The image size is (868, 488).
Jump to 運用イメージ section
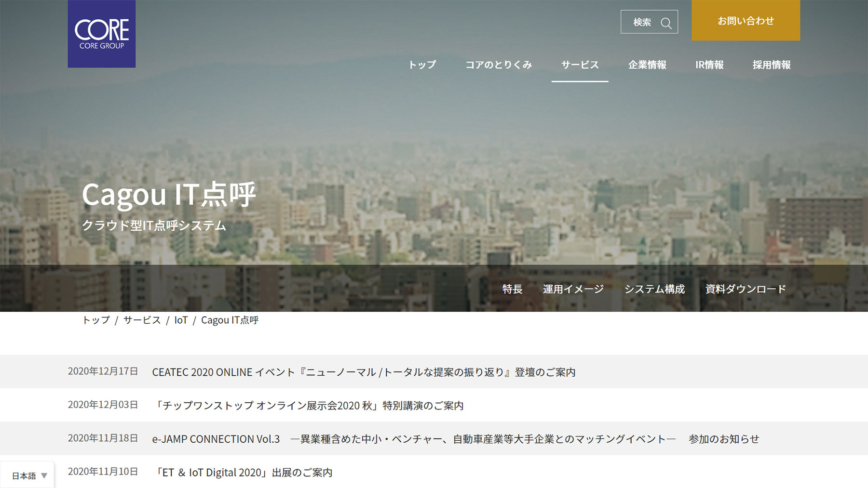573,289
